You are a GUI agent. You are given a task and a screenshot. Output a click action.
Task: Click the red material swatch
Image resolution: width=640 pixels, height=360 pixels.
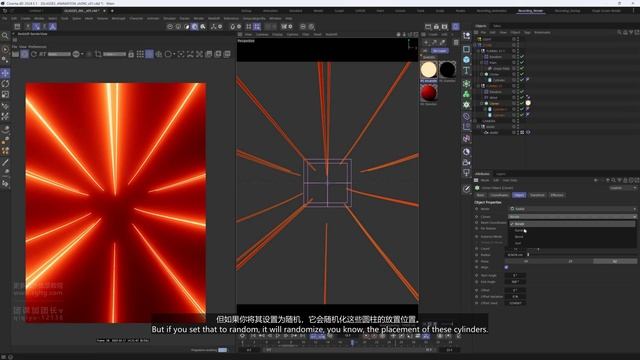click(429, 93)
